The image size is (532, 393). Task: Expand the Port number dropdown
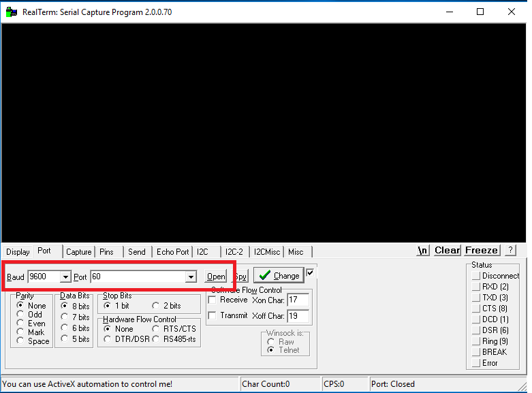coord(191,277)
